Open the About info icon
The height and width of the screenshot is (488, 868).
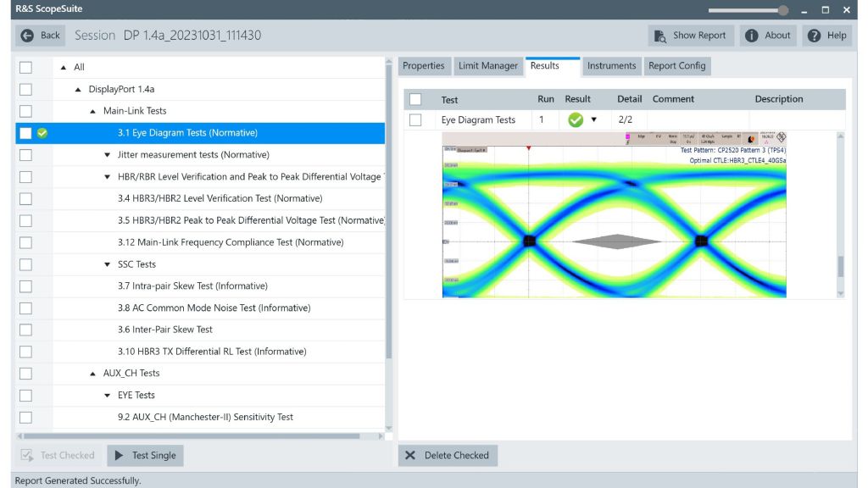[x=751, y=36]
